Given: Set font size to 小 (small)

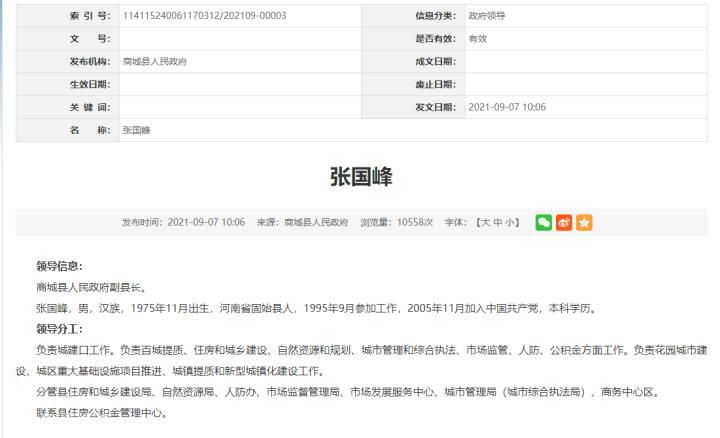Looking at the screenshot, I should point(510,223).
